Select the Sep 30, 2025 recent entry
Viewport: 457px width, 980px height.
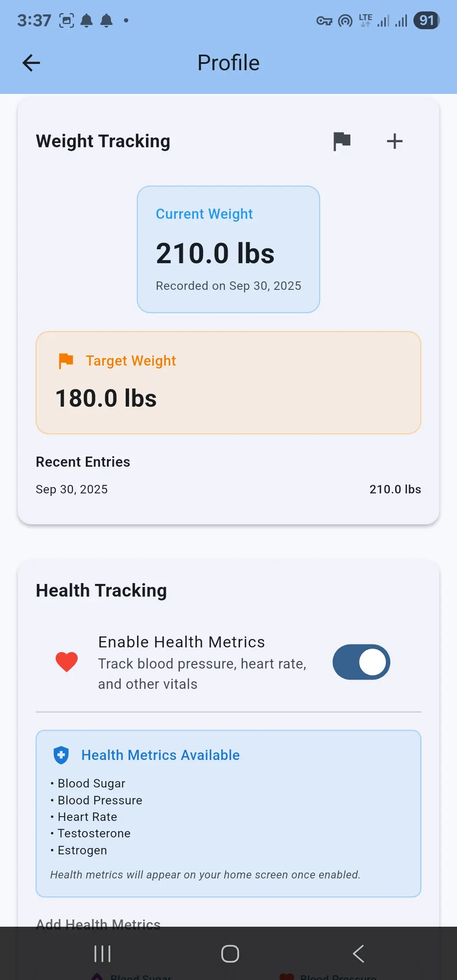(x=228, y=490)
